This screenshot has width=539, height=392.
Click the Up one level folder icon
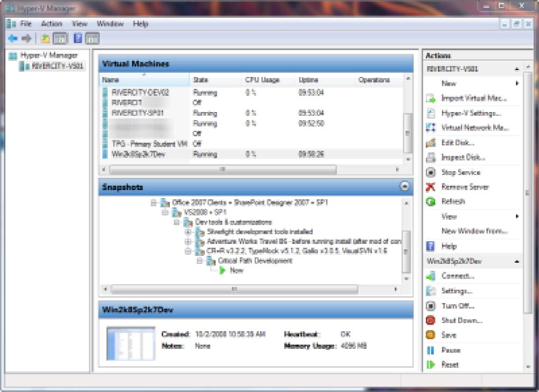point(45,38)
